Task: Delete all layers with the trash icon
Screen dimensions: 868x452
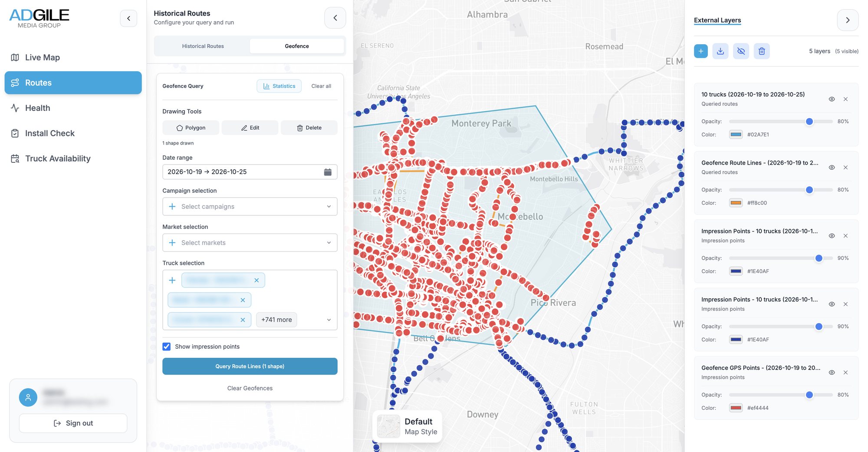Action: [x=762, y=51]
